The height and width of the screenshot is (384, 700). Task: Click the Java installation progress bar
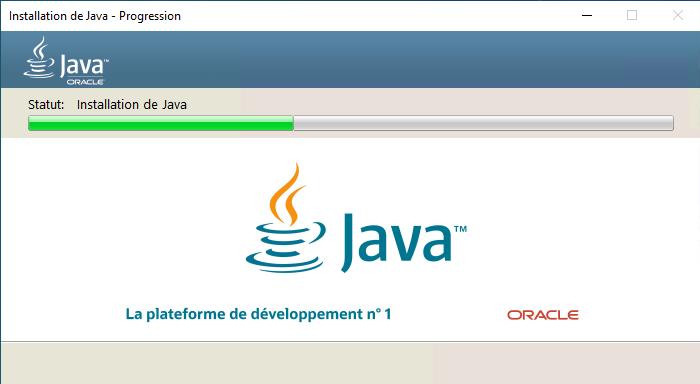351,123
